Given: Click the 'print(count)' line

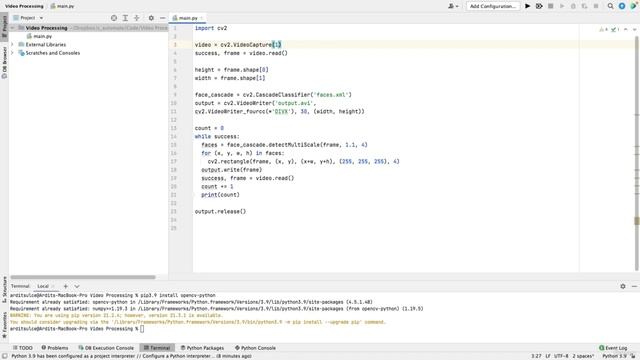Looking at the screenshot, I should [x=220, y=195].
